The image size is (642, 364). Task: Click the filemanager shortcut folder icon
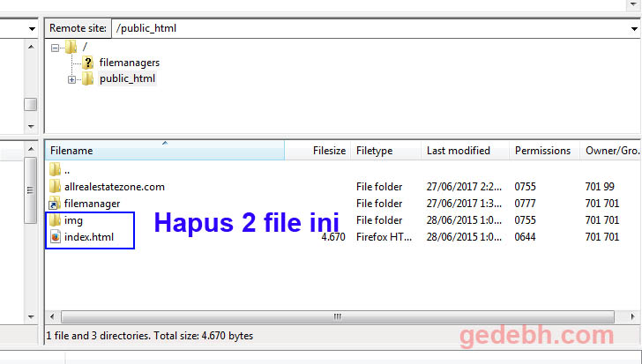[55, 204]
